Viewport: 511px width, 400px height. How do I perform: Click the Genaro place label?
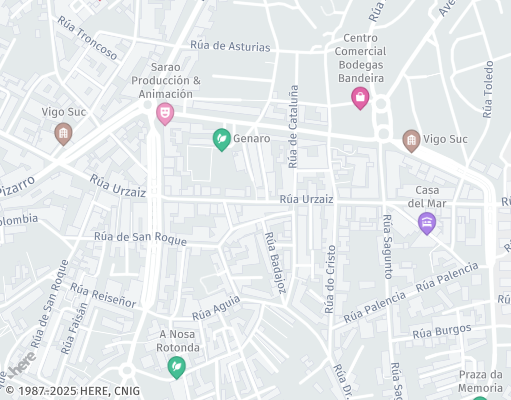(252, 138)
